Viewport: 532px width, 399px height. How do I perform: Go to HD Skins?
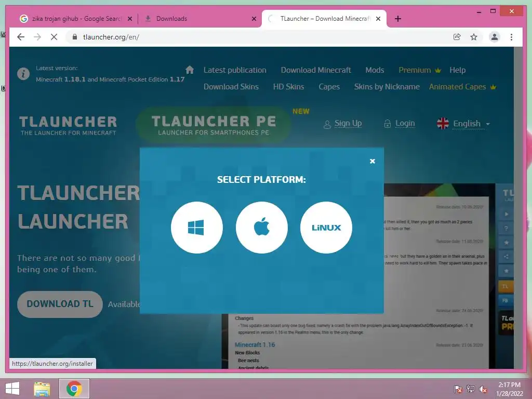pos(288,87)
